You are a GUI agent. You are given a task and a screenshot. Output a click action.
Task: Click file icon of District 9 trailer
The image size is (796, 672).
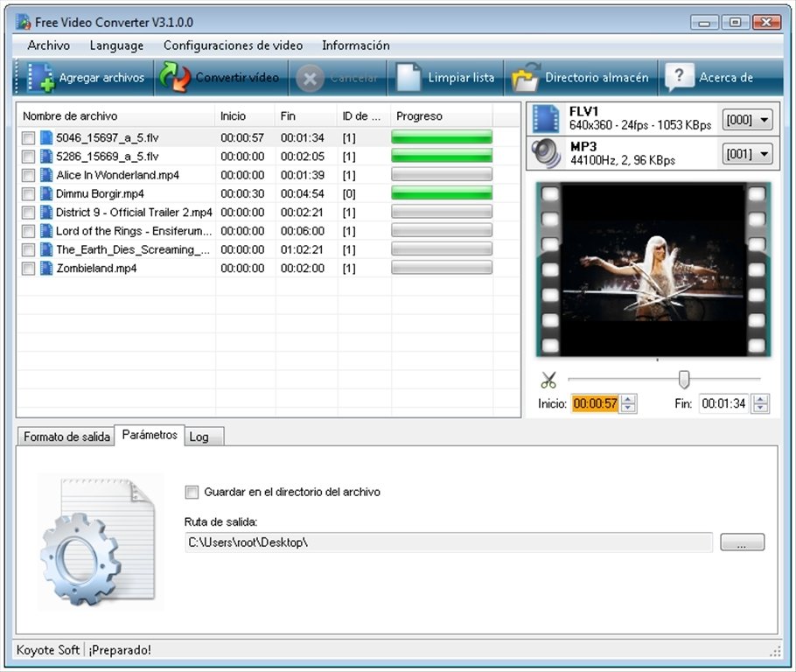pyautogui.click(x=46, y=213)
